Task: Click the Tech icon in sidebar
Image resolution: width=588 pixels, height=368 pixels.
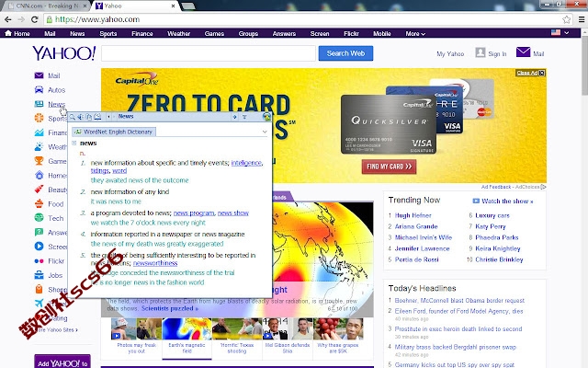Action: point(39,218)
